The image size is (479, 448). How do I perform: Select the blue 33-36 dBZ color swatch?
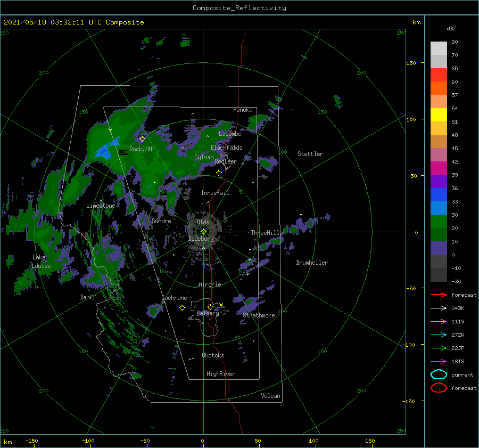pyautogui.click(x=439, y=195)
